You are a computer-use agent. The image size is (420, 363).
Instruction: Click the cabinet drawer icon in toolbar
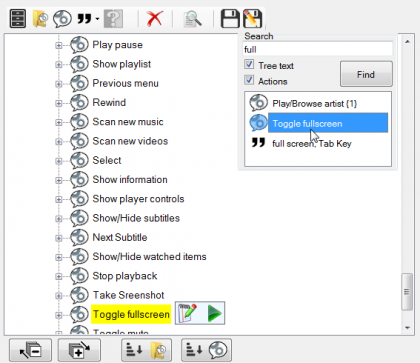click(18, 18)
